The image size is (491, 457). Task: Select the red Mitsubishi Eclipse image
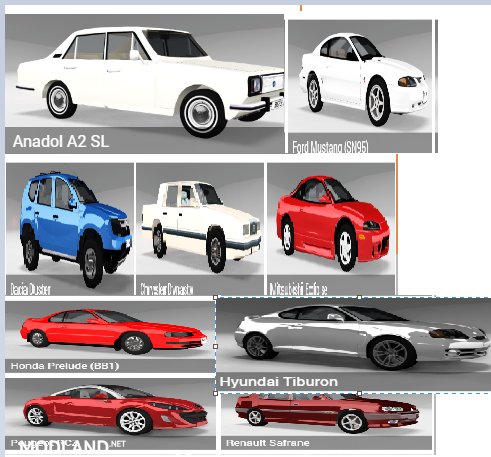(x=331, y=229)
